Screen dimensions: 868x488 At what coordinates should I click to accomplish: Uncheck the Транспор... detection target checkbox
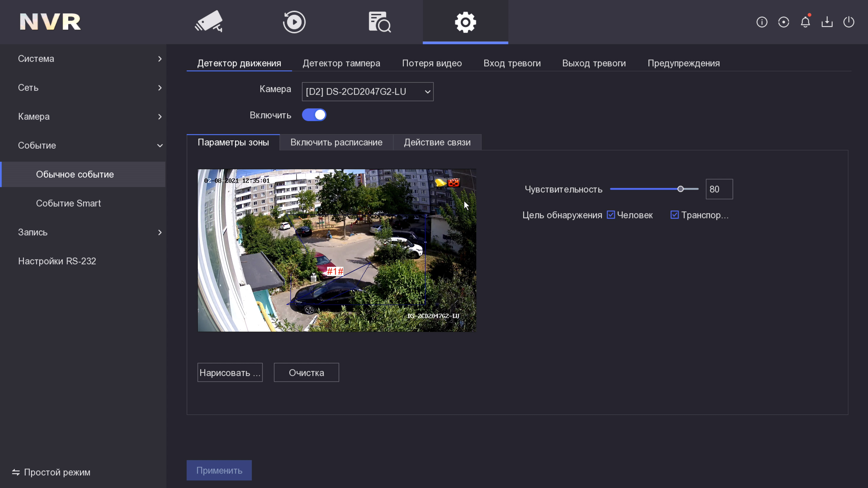675,215
